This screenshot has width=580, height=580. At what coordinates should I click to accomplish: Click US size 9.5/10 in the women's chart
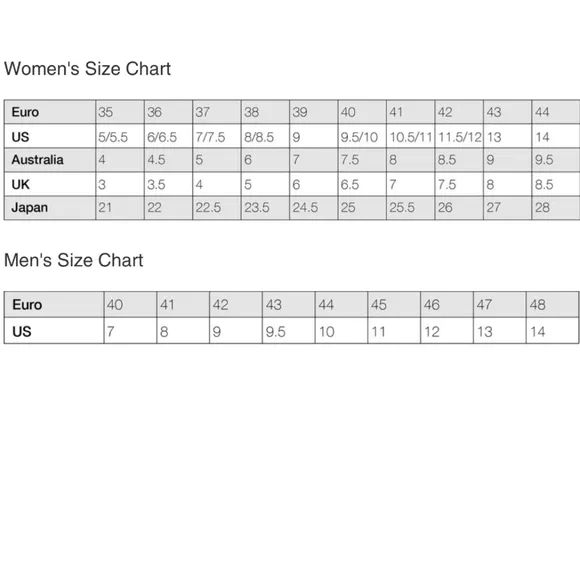click(362, 137)
